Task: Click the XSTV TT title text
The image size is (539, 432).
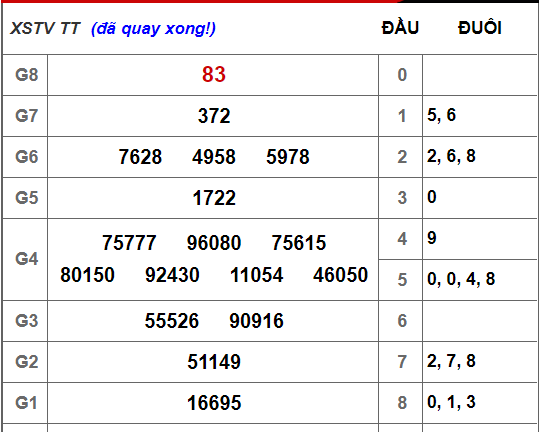Action: click(x=45, y=28)
